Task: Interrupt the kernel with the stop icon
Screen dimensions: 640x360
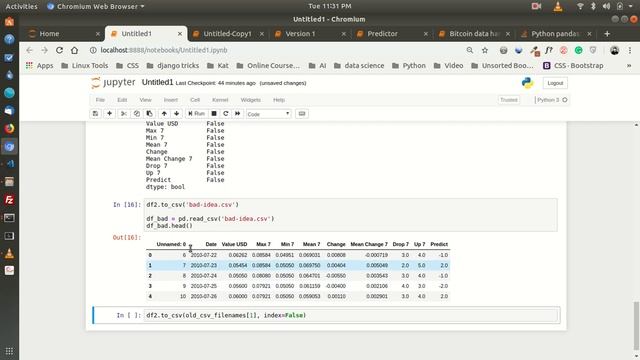Action: click(213, 114)
